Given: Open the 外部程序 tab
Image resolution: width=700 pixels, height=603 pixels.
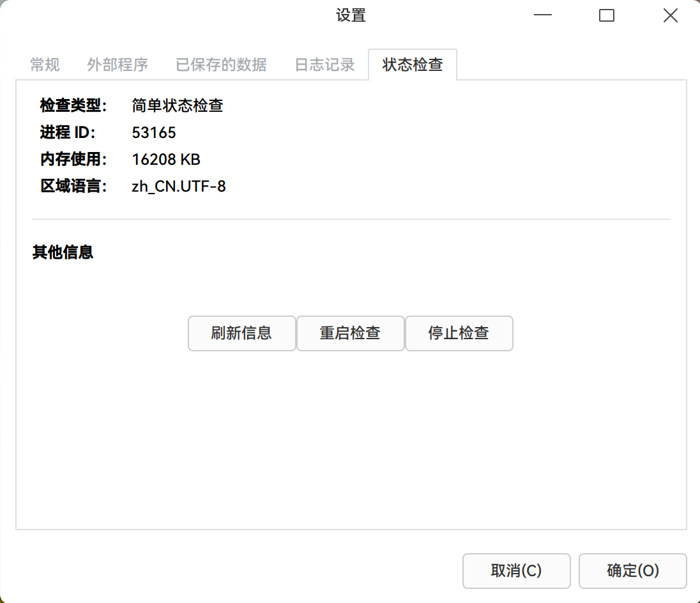Looking at the screenshot, I should pyautogui.click(x=118, y=64).
